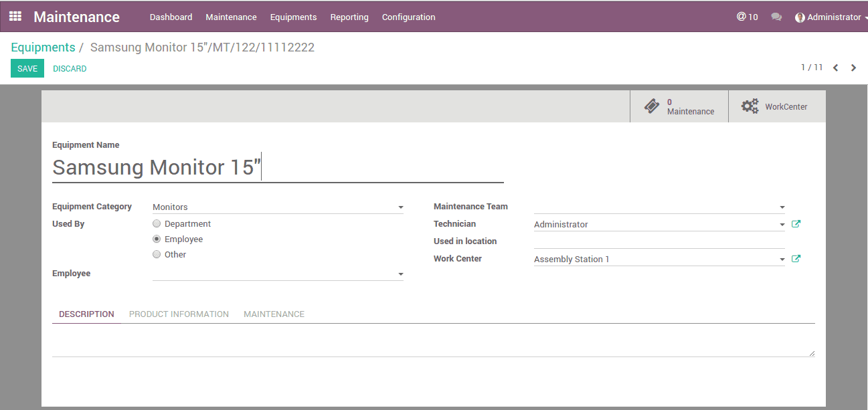The image size is (868, 410).
Task: Open the Administrator user menu
Action: [831, 17]
